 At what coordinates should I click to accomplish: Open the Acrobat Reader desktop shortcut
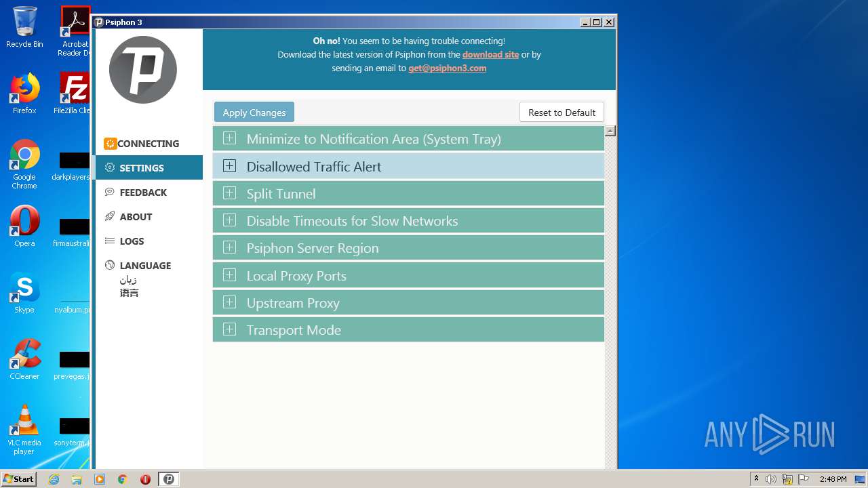[x=75, y=31]
